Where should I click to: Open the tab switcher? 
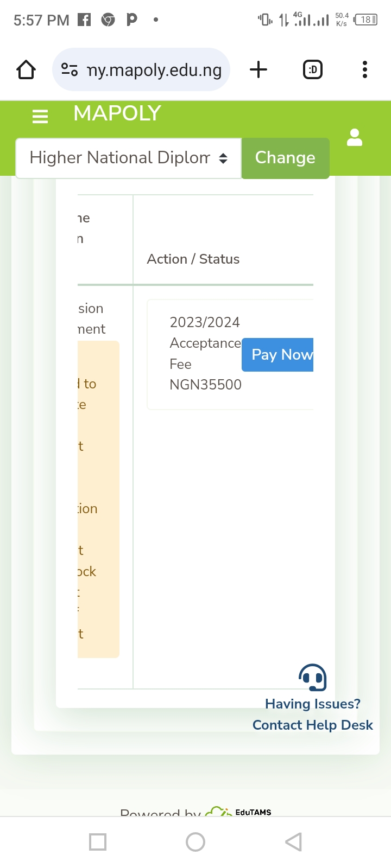pos(313,69)
